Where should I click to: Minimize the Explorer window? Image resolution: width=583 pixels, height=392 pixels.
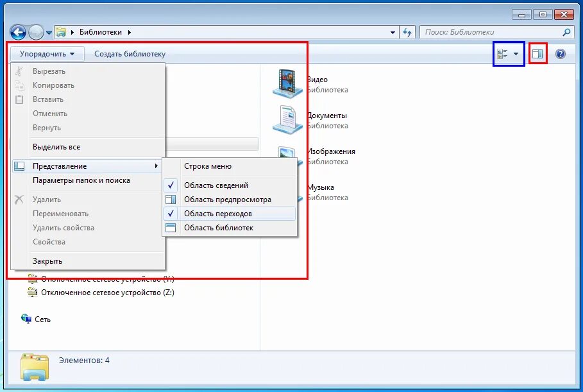pyautogui.click(x=521, y=15)
